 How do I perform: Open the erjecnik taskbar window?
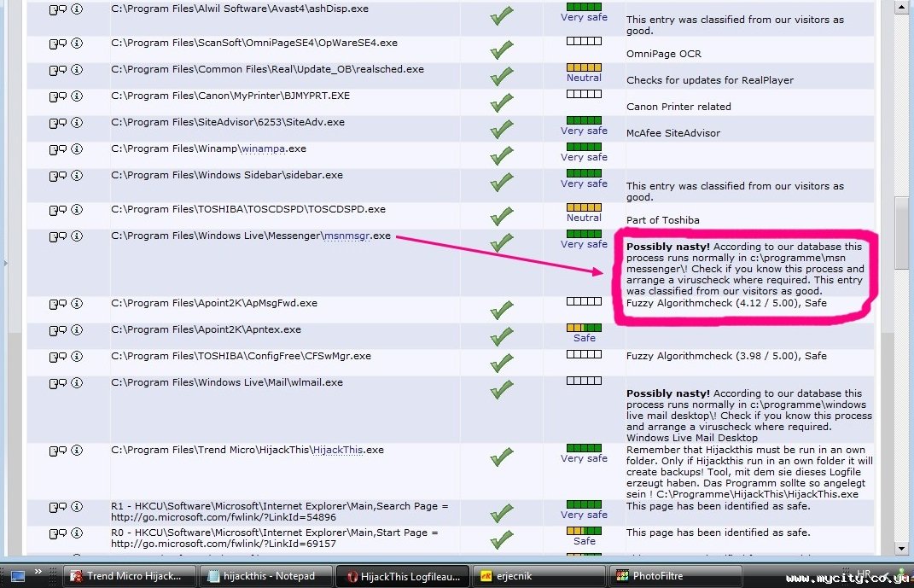point(539,576)
